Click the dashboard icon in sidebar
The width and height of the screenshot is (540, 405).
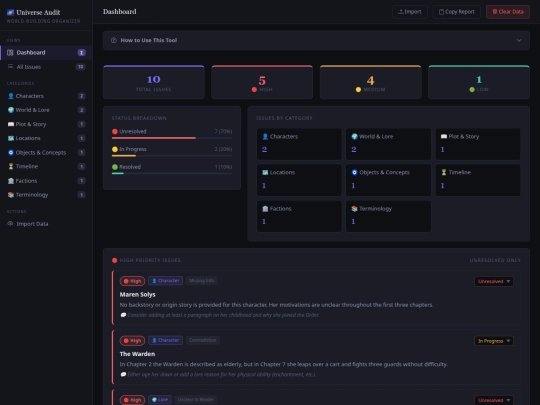pos(10,53)
